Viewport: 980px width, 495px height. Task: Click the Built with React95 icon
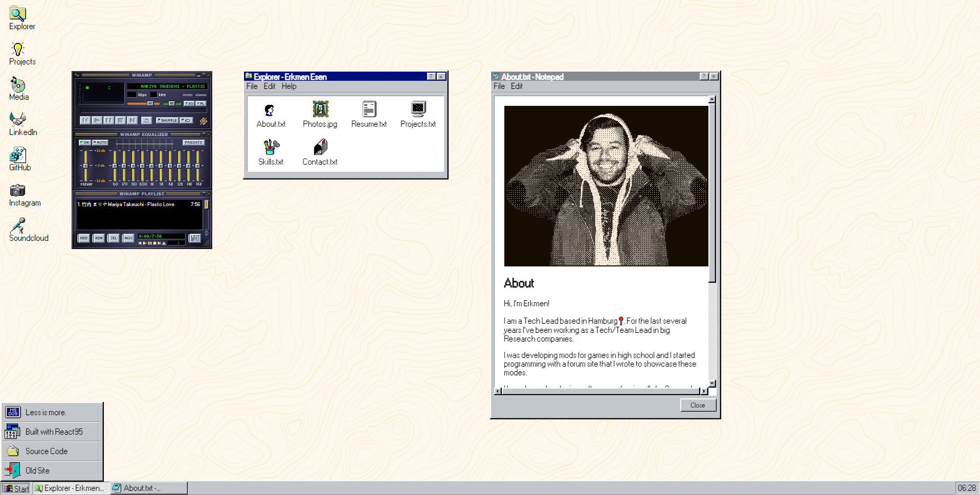(x=13, y=432)
